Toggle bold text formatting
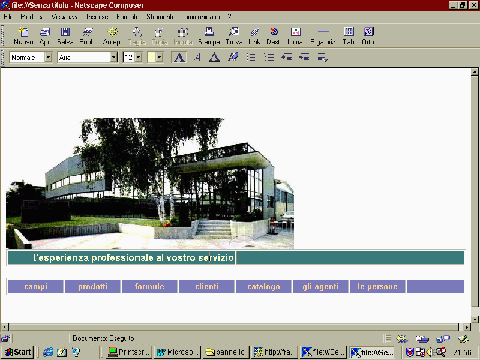The width and height of the screenshot is (480, 360). [x=179, y=57]
